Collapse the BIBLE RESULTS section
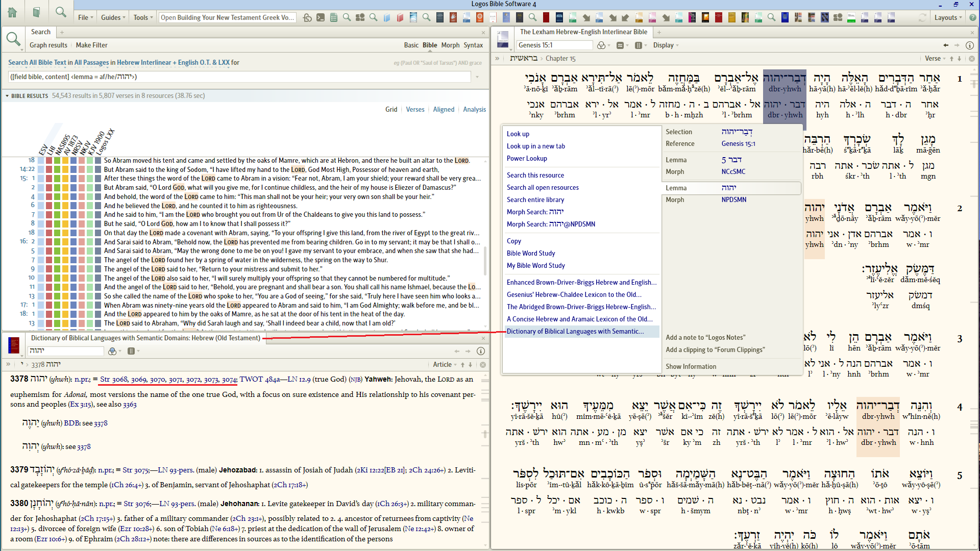Viewport: 980px width, 551px height. 7,96
